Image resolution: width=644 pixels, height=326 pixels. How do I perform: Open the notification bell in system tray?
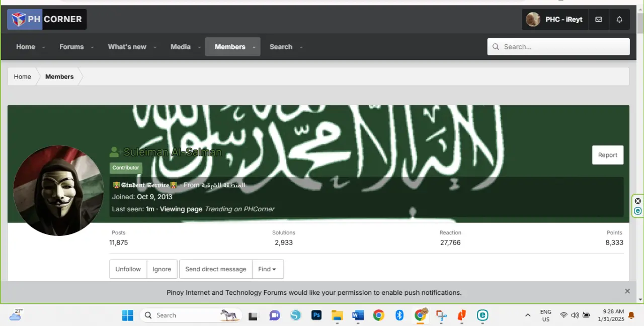(x=631, y=315)
